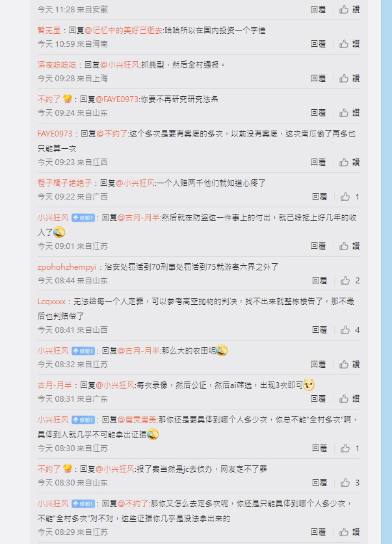392x544 pixels.
Task: Click the @FAYE0973 mention in 不约了's reply
Action: 117,99
